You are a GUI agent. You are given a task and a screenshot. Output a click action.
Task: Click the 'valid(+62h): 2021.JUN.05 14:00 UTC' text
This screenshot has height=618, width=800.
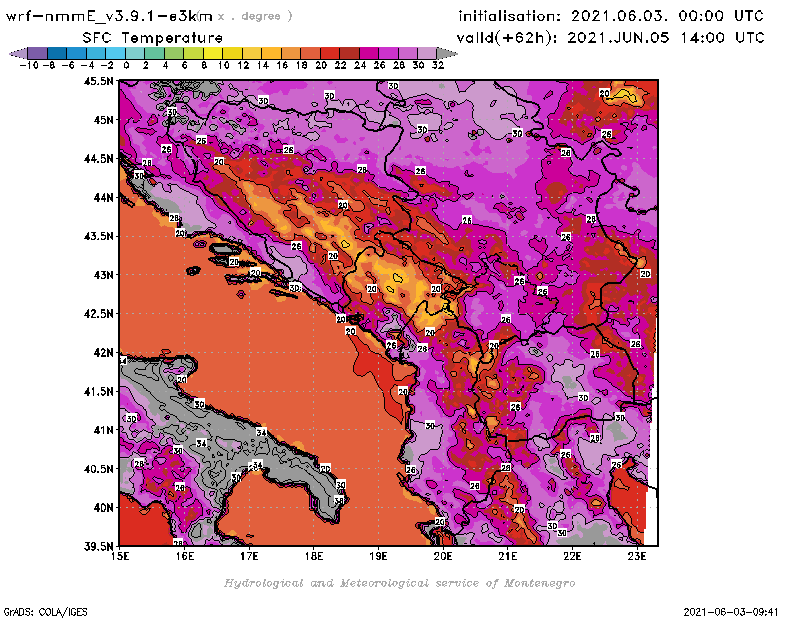coord(610,38)
